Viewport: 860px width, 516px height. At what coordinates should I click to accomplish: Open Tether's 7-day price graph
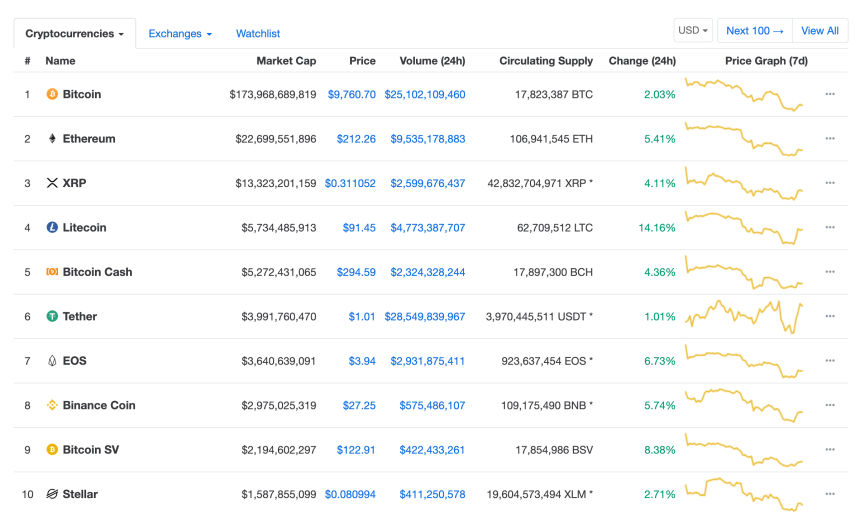point(744,316)
